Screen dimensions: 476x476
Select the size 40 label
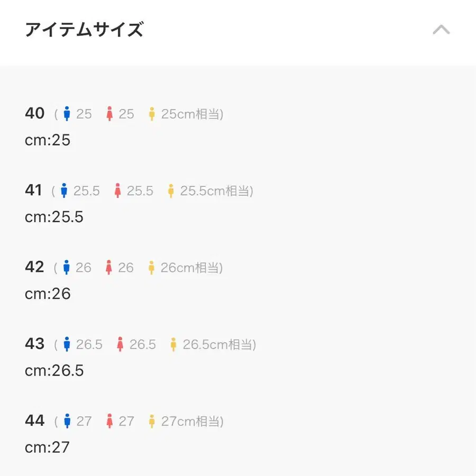(x=35, y=113)
